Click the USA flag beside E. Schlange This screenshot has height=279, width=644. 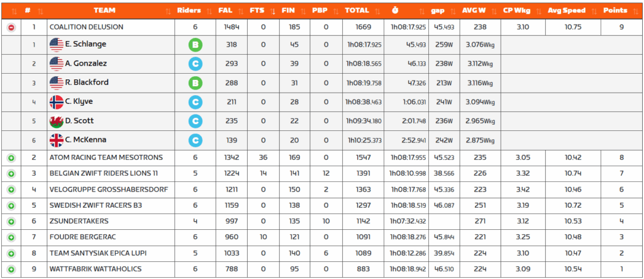point(56,45)
